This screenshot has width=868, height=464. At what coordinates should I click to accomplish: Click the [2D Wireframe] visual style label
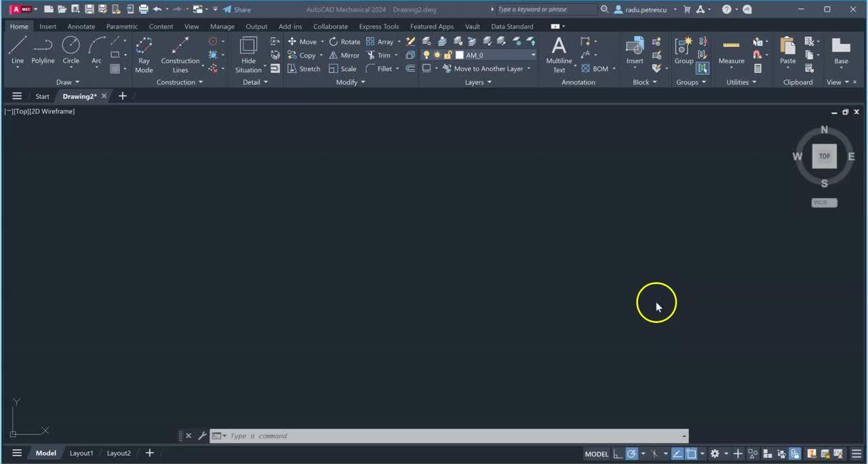tap(52, 111)
